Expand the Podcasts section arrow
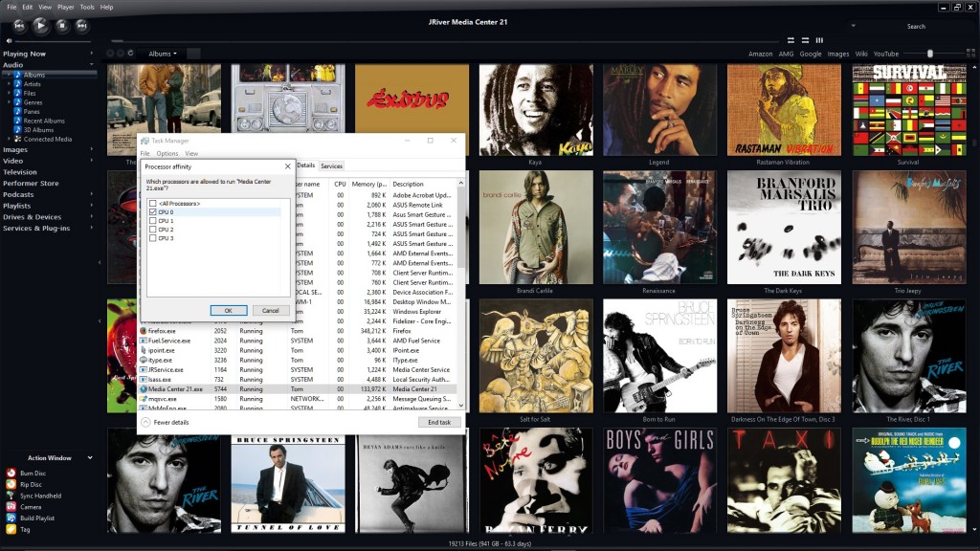Image resolution: width=980 pixels, height=551 pixels. tap(92, 194)
